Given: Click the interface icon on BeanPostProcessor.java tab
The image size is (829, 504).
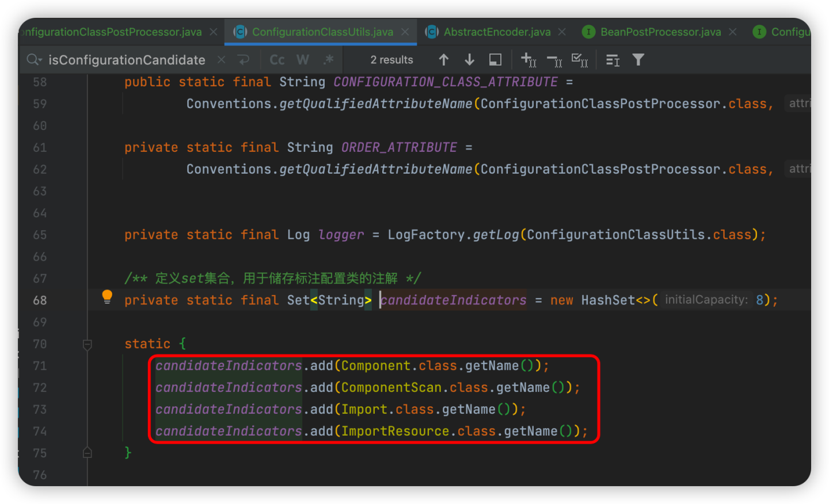Looking at the screenshot, I should tap(588, 32).
